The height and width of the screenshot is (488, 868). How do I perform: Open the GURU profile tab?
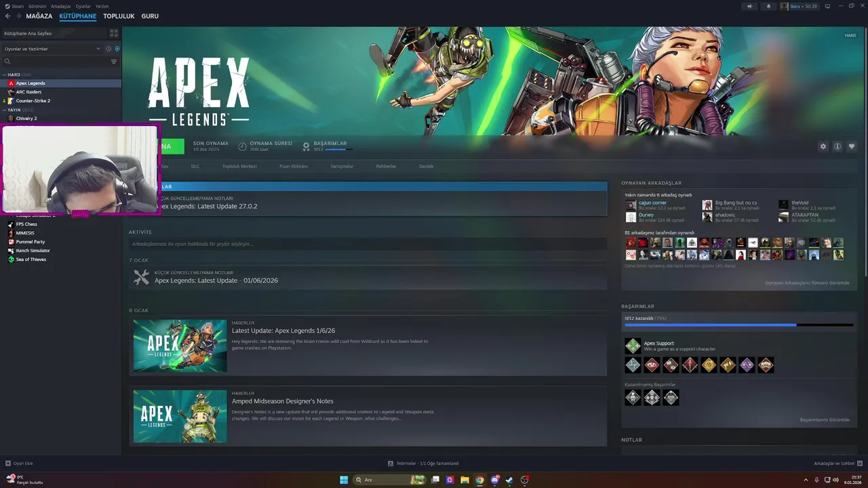click(150, 16)
